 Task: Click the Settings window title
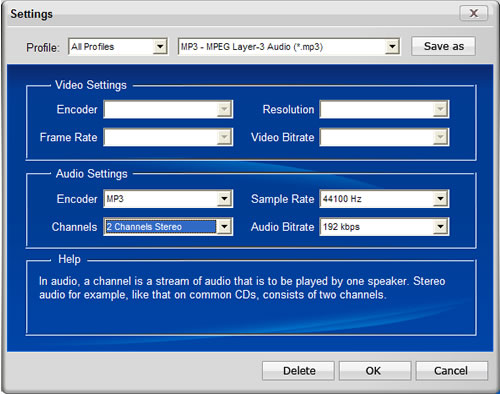[x=31, y=14]
